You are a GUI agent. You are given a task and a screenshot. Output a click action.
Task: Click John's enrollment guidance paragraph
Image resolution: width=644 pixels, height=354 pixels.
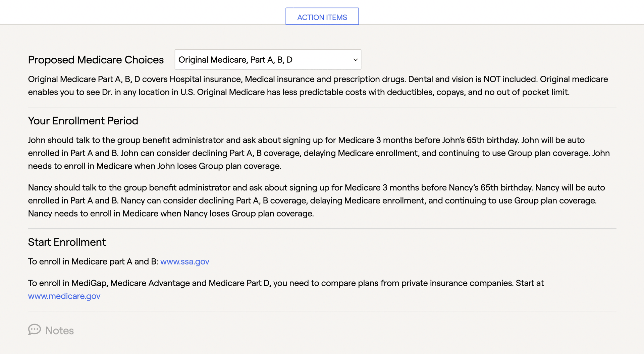319,153
